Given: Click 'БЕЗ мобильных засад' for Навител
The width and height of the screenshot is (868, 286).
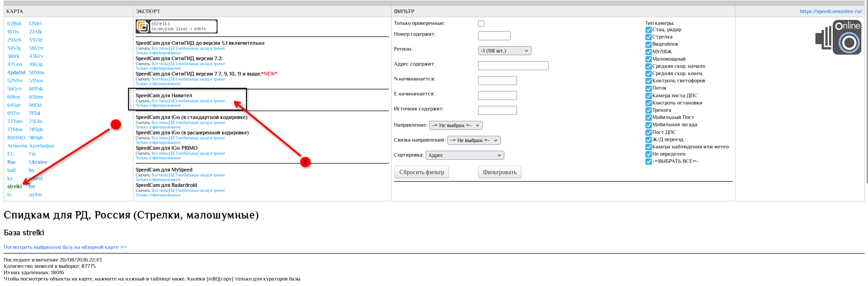Looking at the screenshot, I should 198,101.
